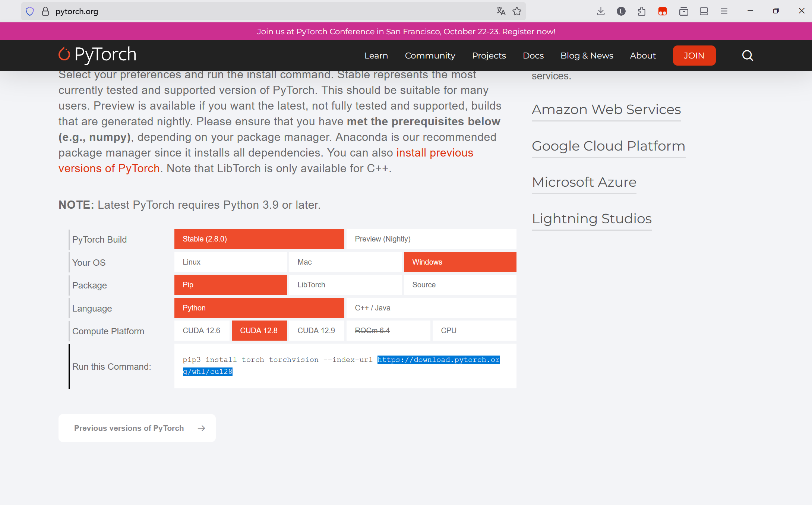Click the Your OS label

pos(89,263)
